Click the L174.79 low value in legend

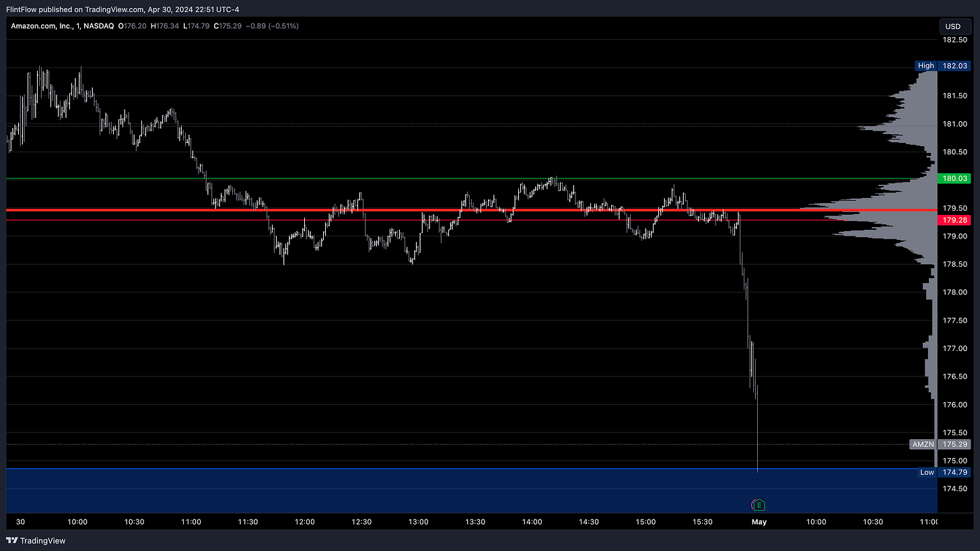click(x=197, y=26)
